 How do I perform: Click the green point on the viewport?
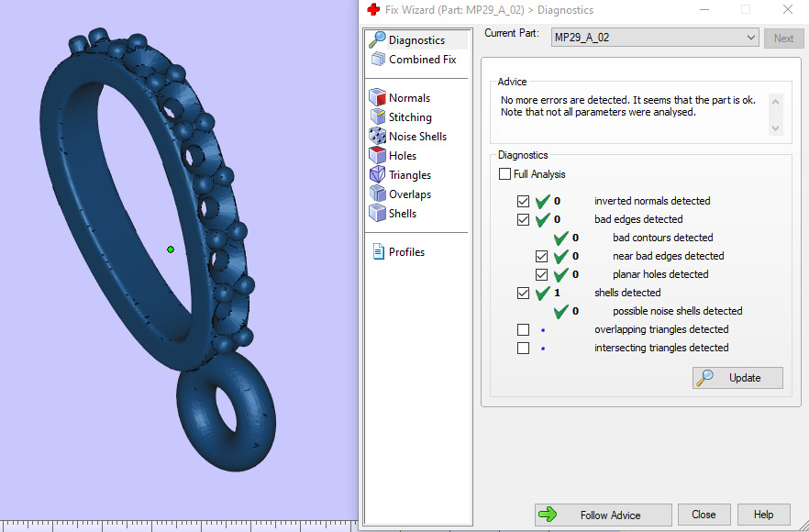pyautogui.click(x=171, y=249)
